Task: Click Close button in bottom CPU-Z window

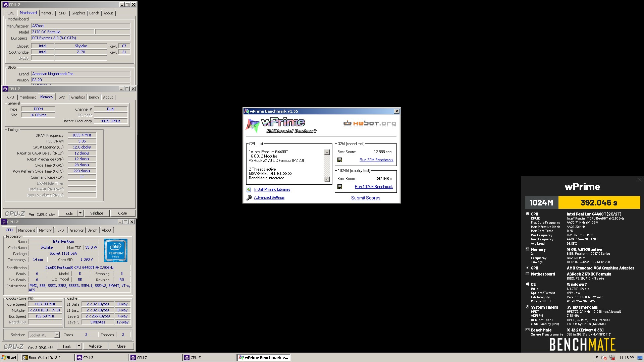Action: click(121, 346)
